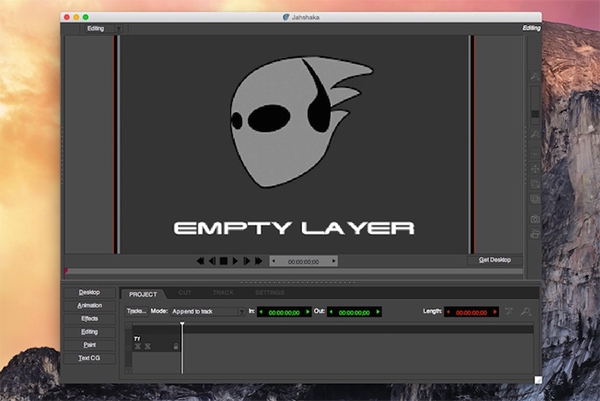This screenshot has height=401, width=600.
Task: Click the stop playback square button
Action: tap(224, 261)
